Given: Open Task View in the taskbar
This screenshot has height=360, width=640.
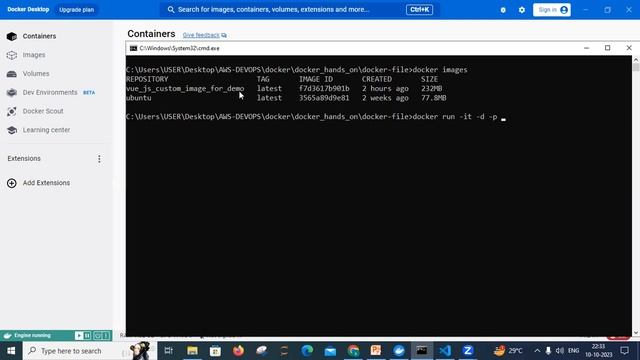Looking at the screenshot, I should pos(169,351).
